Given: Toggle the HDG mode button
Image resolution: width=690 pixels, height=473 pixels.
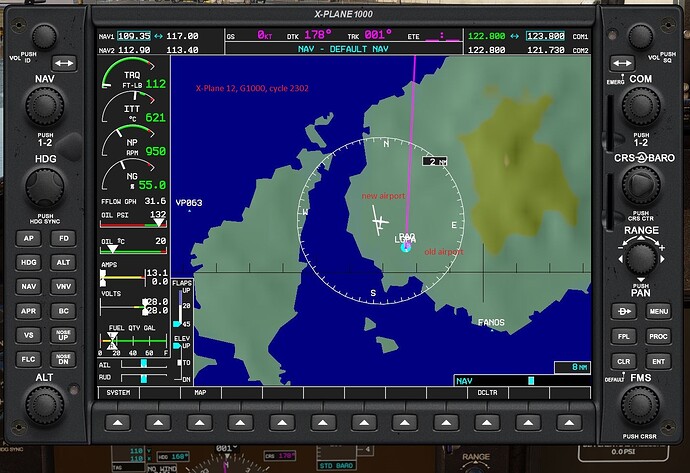Looking at the screenshot, I should [29, 262].
